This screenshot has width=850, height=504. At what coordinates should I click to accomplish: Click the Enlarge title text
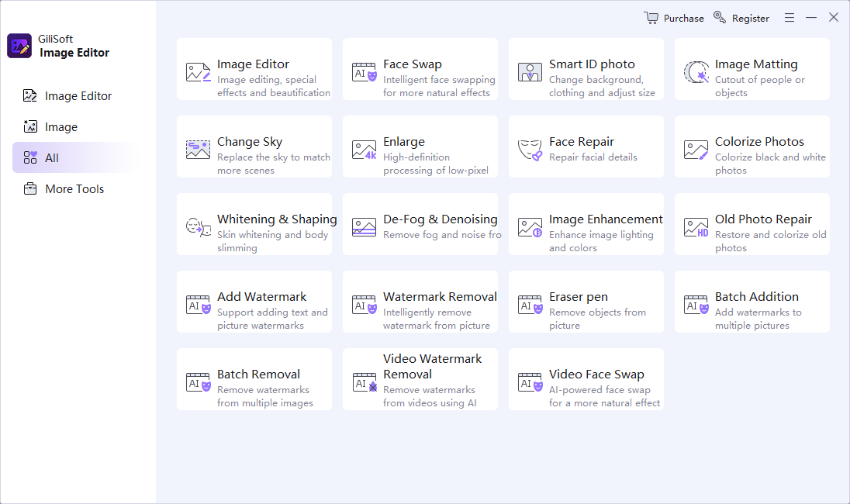coord(404,141)
